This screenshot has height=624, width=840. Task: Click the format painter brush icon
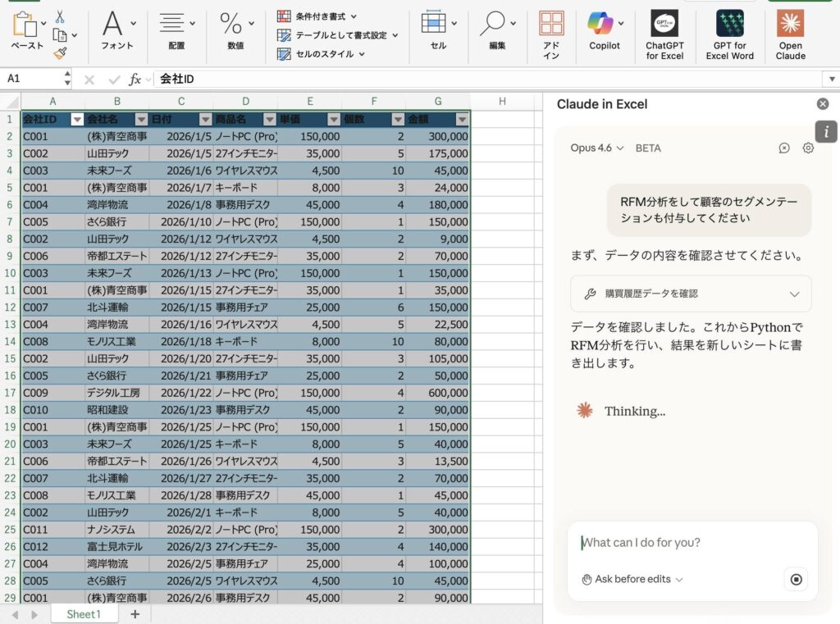coord(60,53)
